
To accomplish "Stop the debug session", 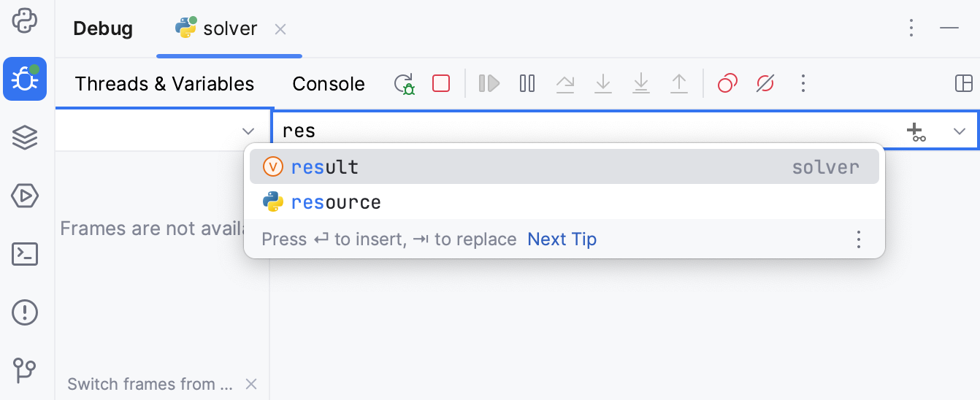I will point(441,83).
